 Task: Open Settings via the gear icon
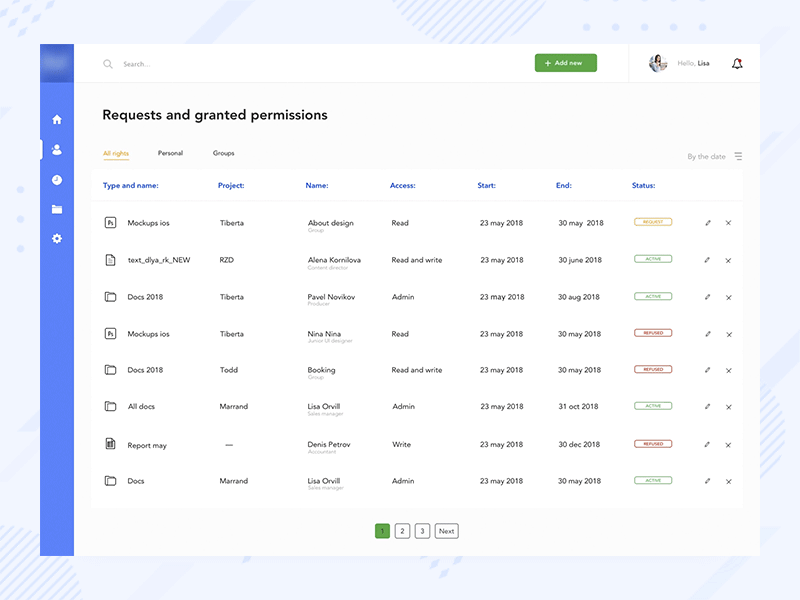click(x=57, y=238)
